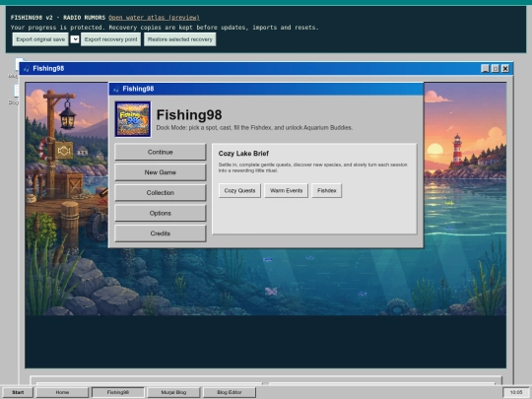
Task: Click the taskbar clock
Action: pyautogui.click(x=515, y=392)
